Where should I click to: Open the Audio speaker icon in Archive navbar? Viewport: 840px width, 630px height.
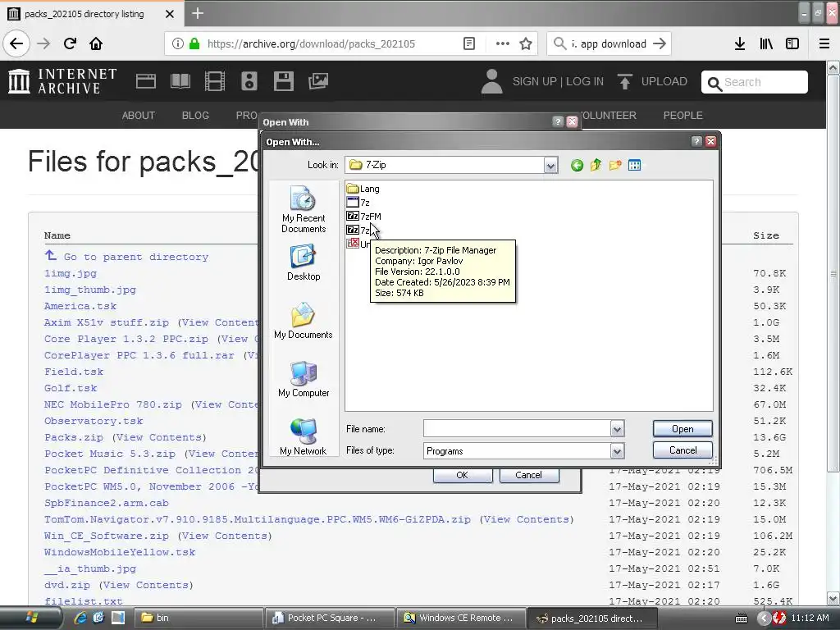click(x=249, y=81)
